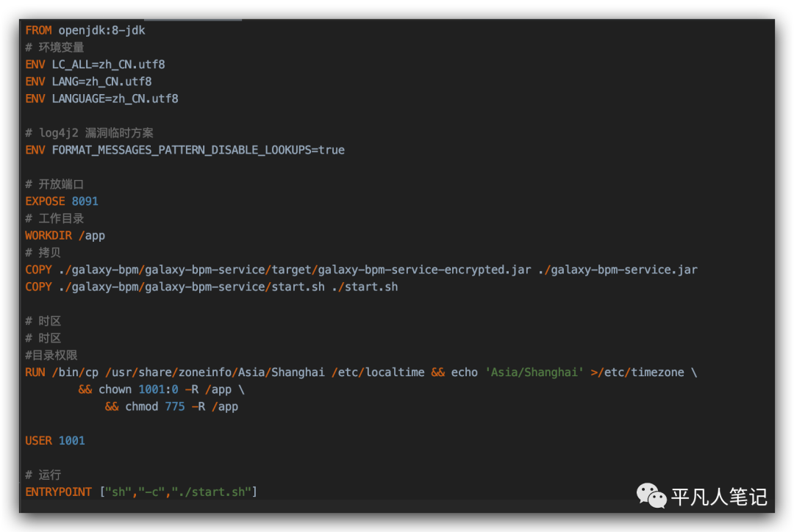Select the port number 8091

(85, 201)
